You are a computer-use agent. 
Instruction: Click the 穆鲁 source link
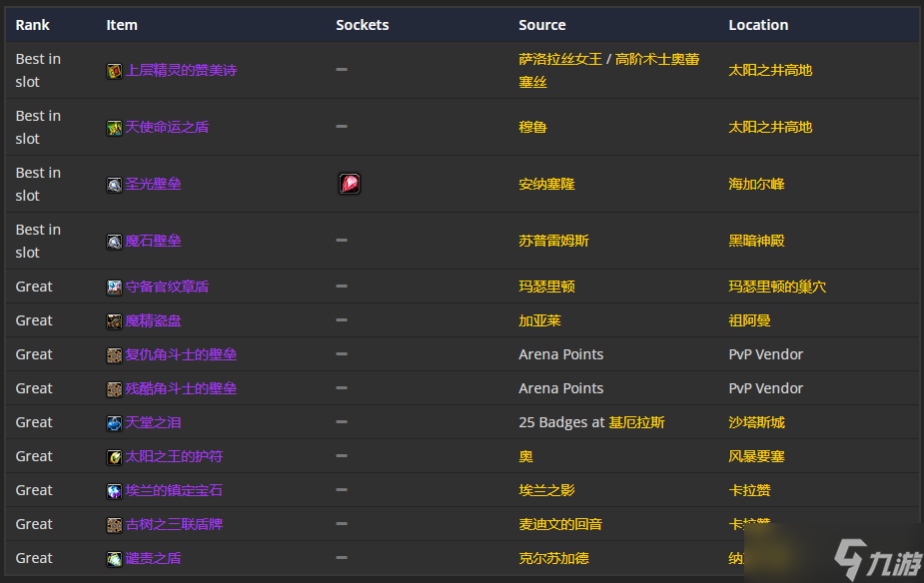[x=532, y=127]
